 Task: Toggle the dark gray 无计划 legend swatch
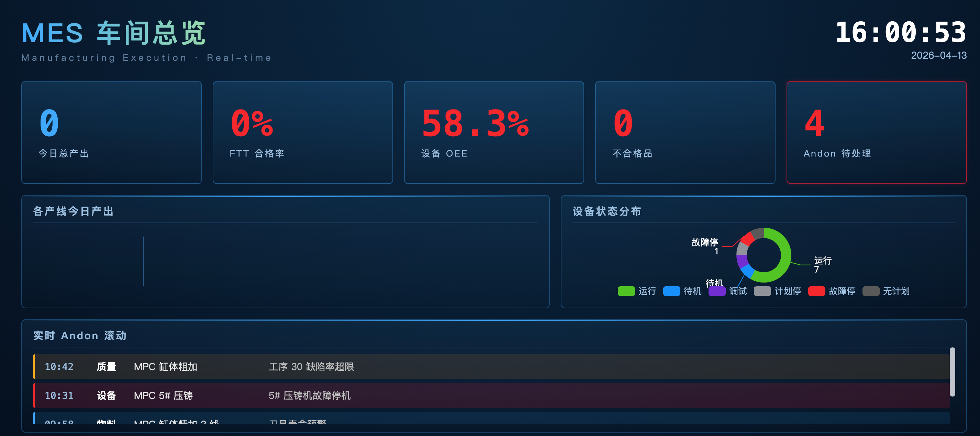[x=871, y=291]
